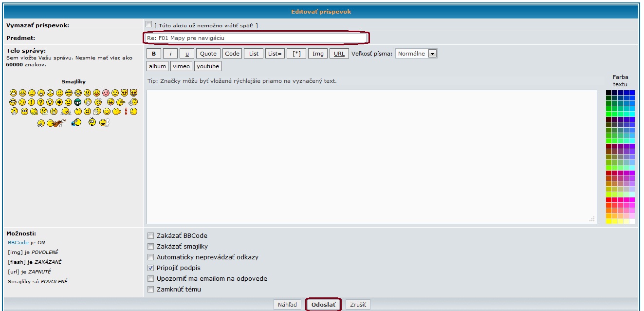Insert the violin-playing smiley
The image size is (644, 311).
pos(54,124)
